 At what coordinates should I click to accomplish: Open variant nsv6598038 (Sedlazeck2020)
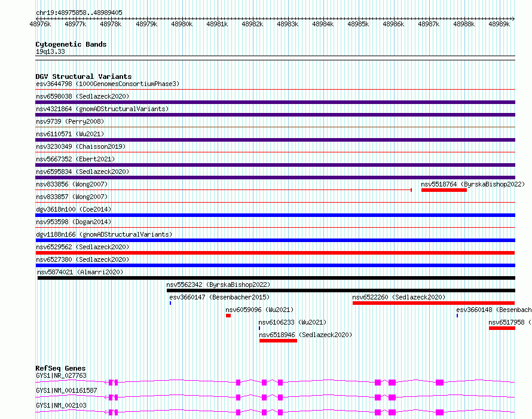82,96
